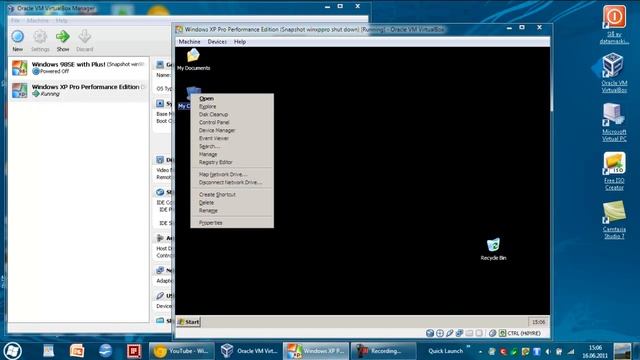Click Recycle Bin icon in XP guest

[x=493, y=249]
